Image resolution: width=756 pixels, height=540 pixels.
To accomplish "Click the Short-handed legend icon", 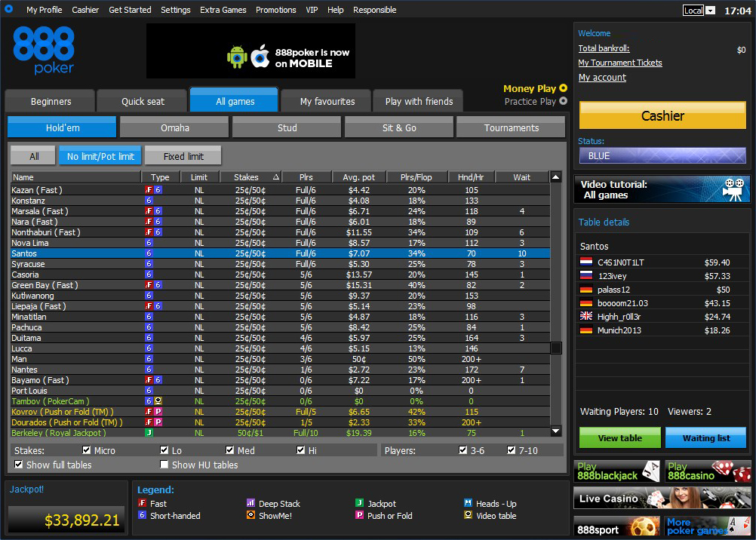I will tap(142, 515).
